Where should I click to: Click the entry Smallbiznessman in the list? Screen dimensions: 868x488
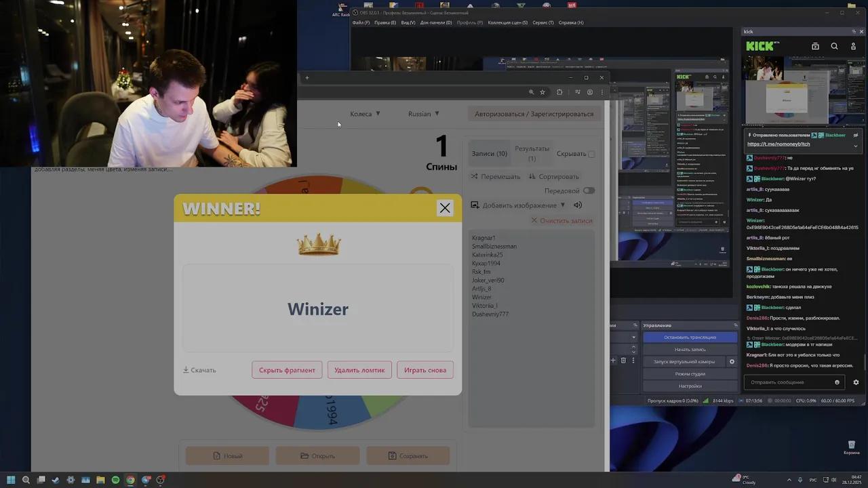[x=494, y=246]
